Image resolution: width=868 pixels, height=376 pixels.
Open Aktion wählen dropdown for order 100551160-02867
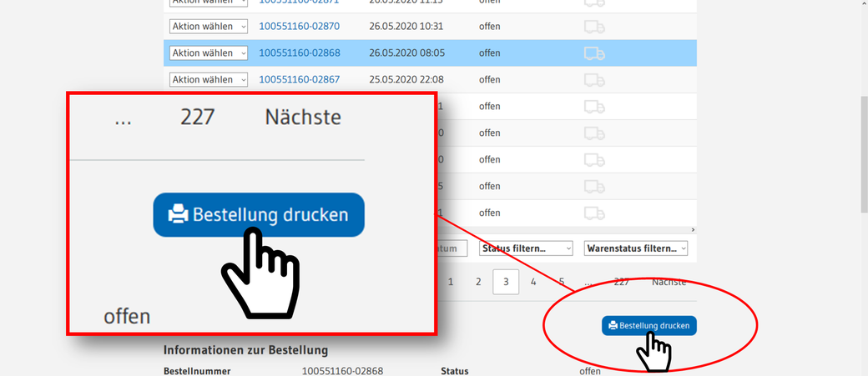click(x=208, y=80)
